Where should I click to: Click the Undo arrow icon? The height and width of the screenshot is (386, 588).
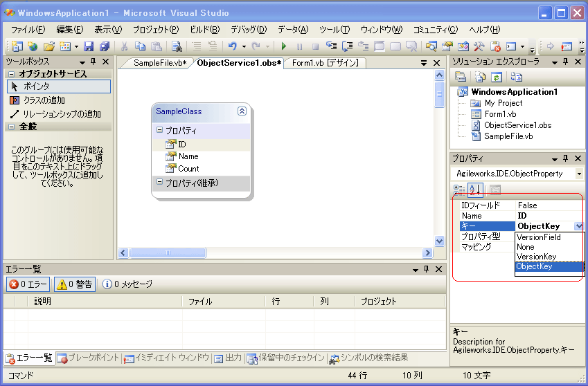pos(233,46)
